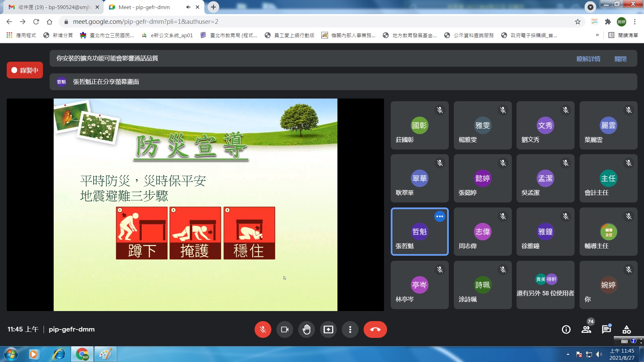Show hidden system tray icons
Image resolution: width=644 pixels, height=362 pixels.
click(x=568, y=354)
